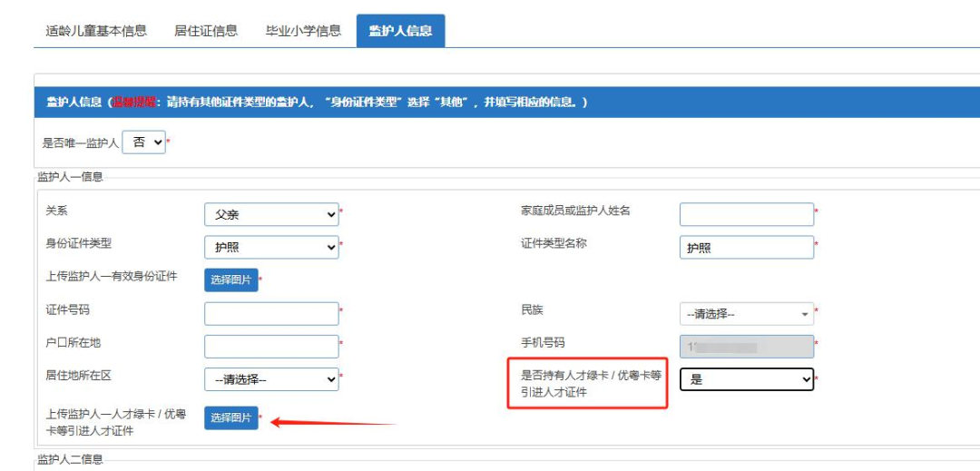Click 选择图片 for 人才绿卡 / 优粤卡 upload
Screen dimensions: 980x471
[231, 417]
